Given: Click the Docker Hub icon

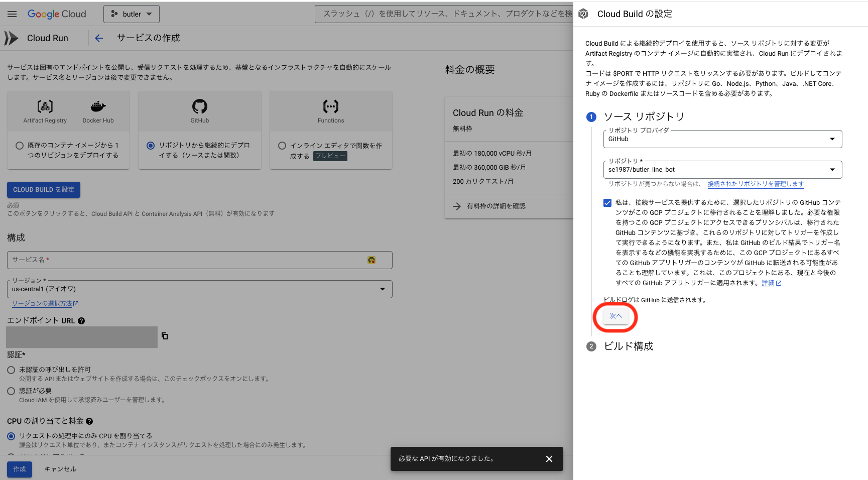Looking at the screenshot, I should point(98,107).
